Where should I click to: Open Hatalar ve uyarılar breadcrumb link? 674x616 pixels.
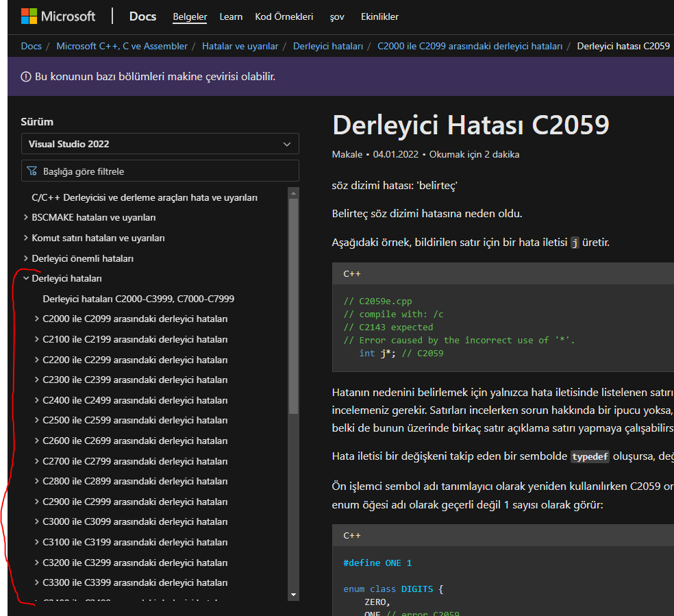point(240,46)
